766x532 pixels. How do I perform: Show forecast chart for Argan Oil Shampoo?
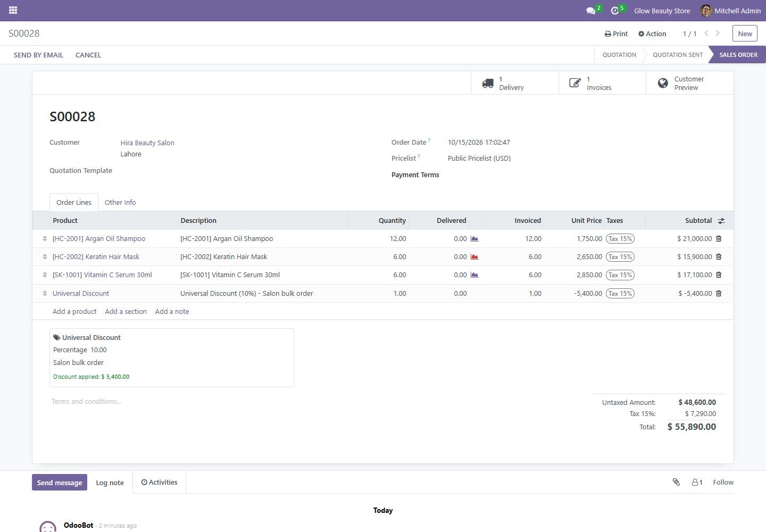[x=474, y=239]
